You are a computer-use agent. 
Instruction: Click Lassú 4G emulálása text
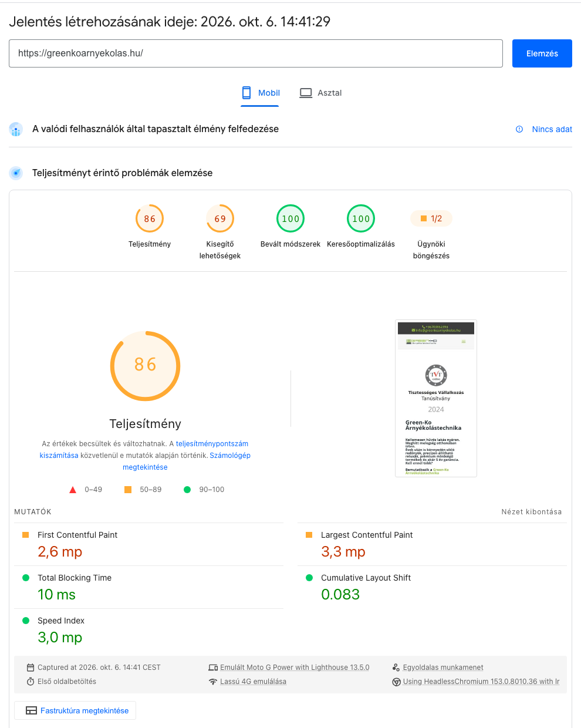pyautogui.click(x=253, y=682)
